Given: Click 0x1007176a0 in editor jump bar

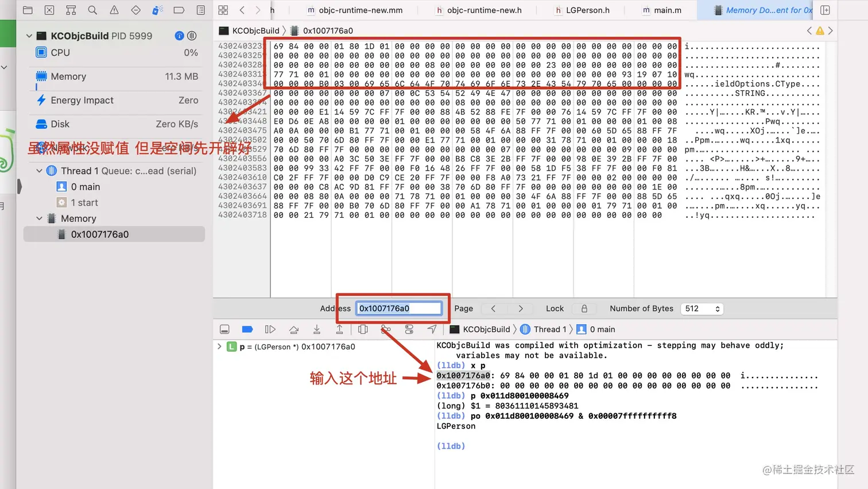Looking at the screenshot, I should point(322,30).
